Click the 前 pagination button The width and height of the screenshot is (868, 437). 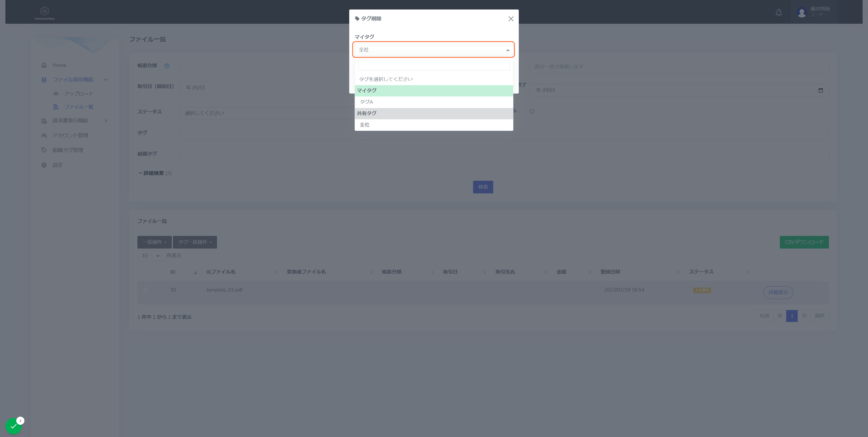pos(779,316)
